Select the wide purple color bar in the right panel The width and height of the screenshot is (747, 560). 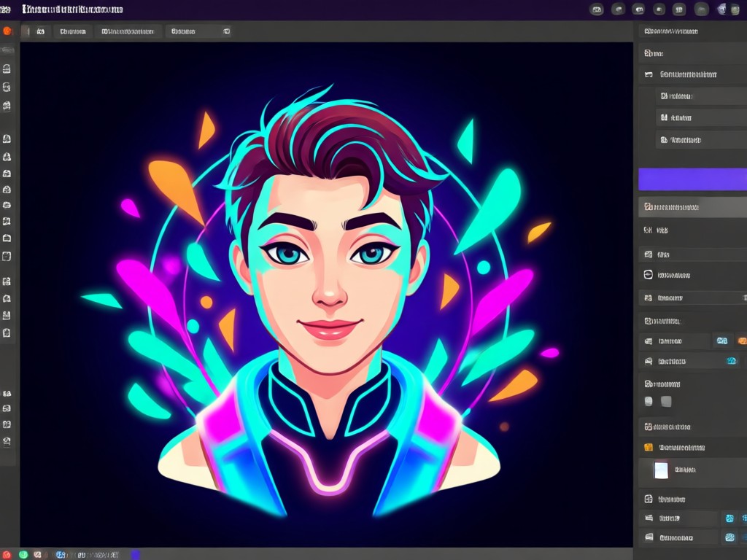pyautogui.click(x=693, y=179)
